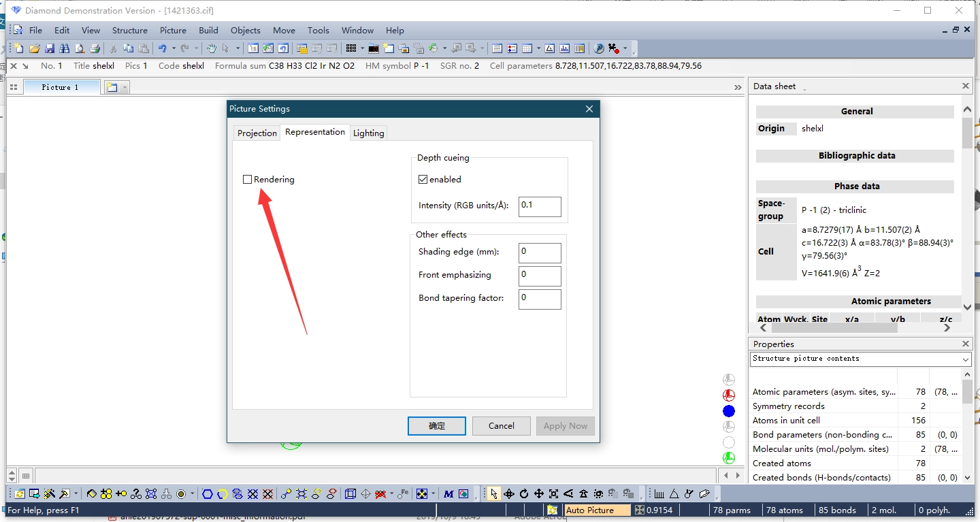980x522 pixels.
Task: Click the printer icon
Action: pyautogui.click(x=95, y=48)
